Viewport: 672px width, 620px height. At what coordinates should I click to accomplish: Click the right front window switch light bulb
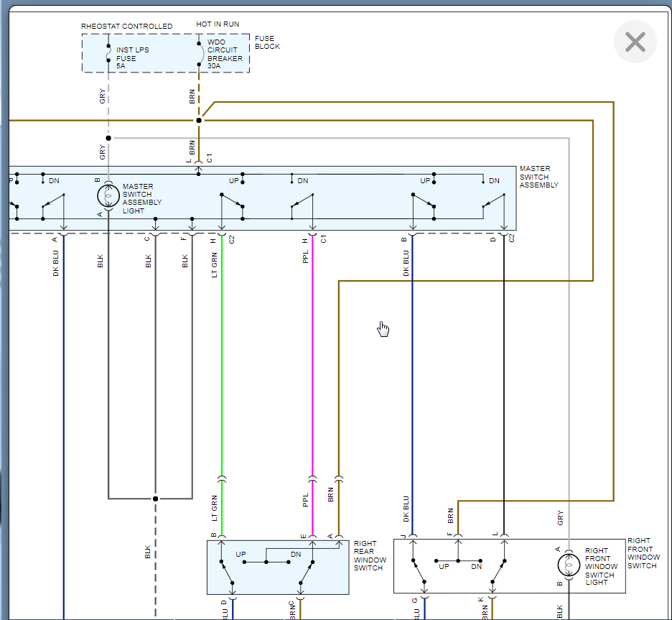coord(569,565)
